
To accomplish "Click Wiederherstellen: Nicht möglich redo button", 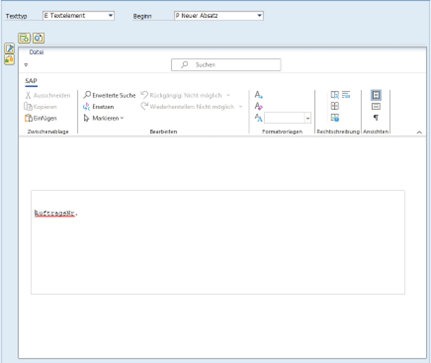I will tap(187, 107).
